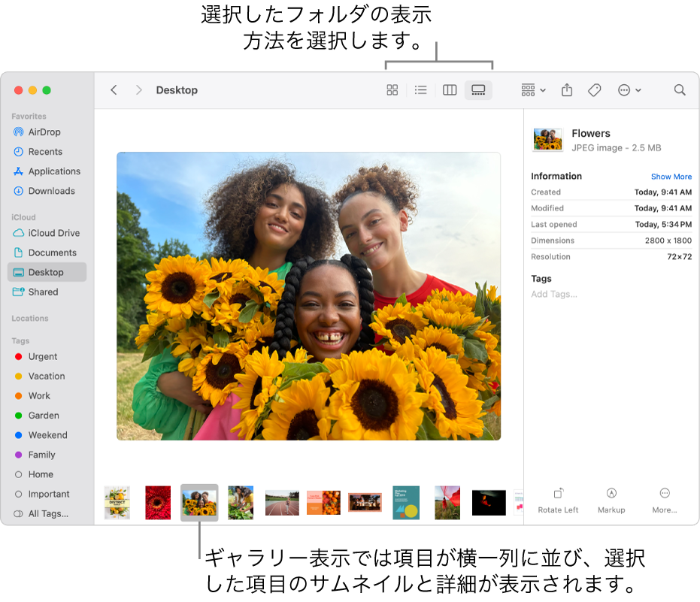Open All Tags… in sidebar
This screenshot has width=700, height=602.
point(47,513)
